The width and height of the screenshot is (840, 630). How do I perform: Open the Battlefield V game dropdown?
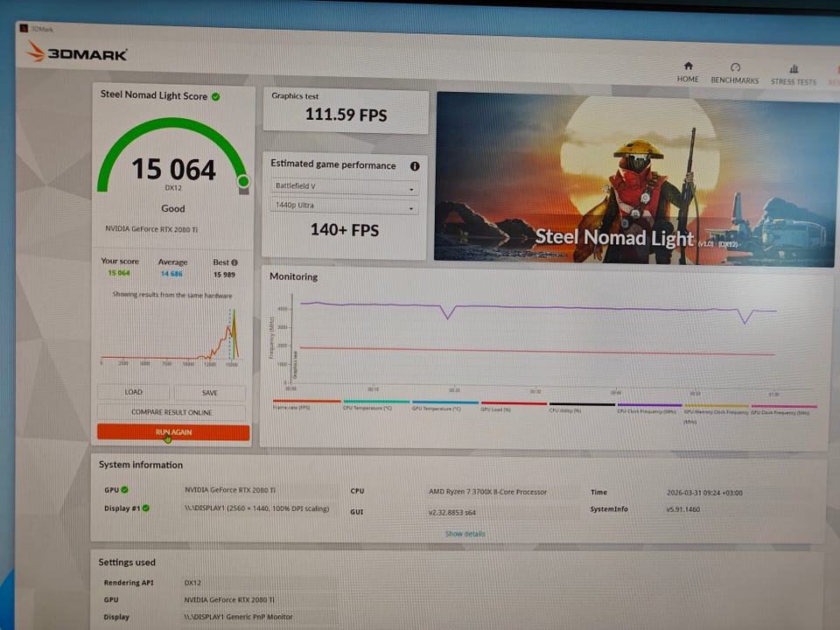pyautogui.click(x=344, y=186)
